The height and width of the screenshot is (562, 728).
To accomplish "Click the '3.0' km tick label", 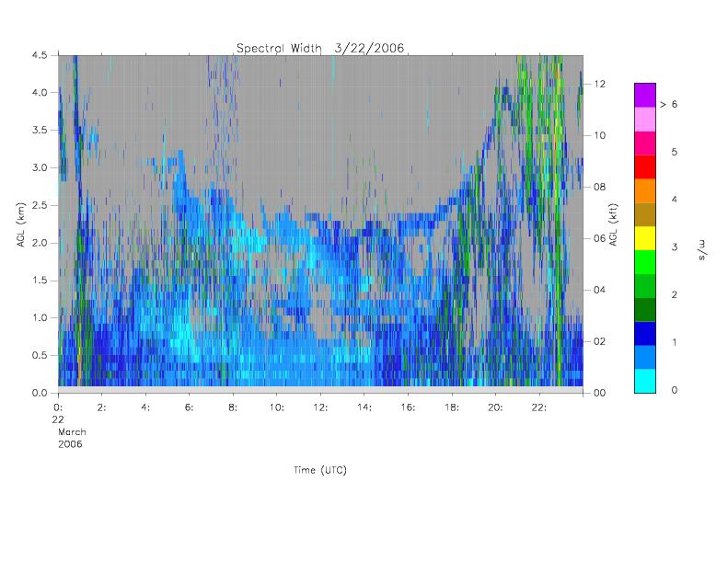I will tap(40, 167).
